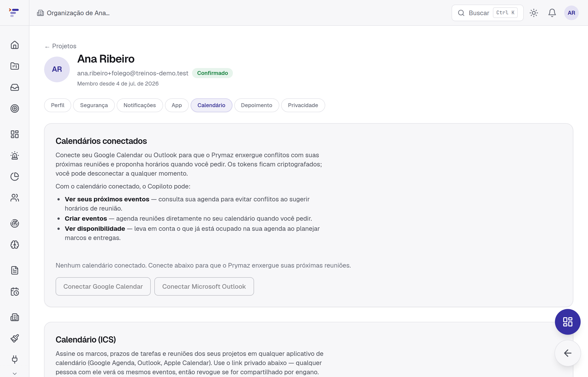Open the people team icon

pyautogui.click(x=15, y=198)
